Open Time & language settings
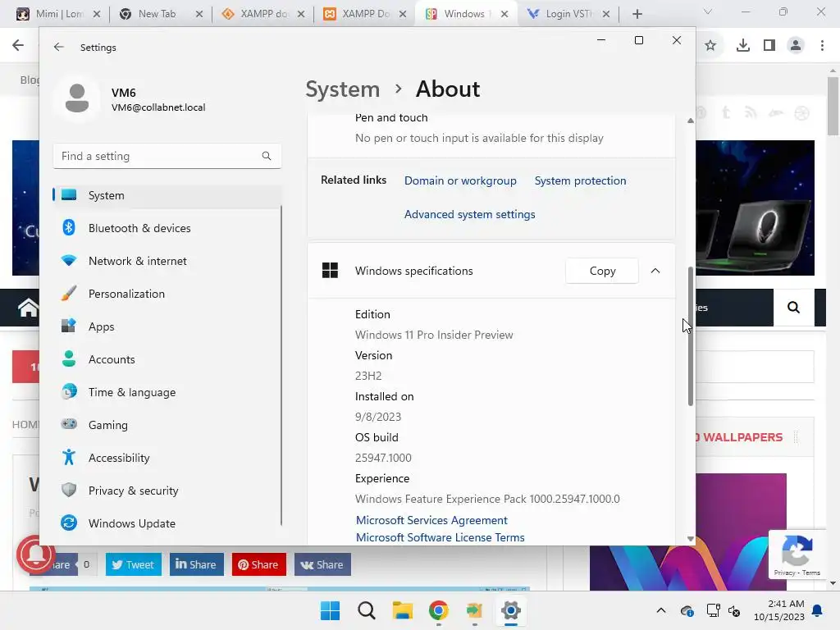840x630 pixels. click(167, 392)
